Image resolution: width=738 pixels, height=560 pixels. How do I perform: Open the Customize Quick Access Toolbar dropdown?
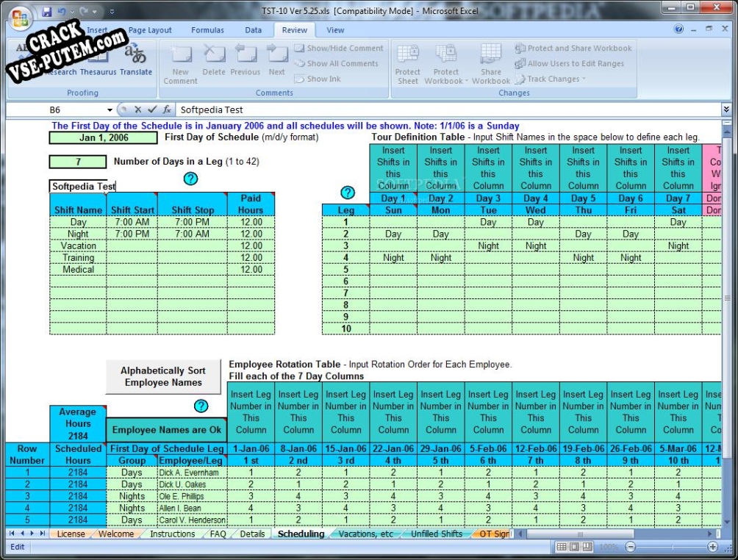[112, 12]
